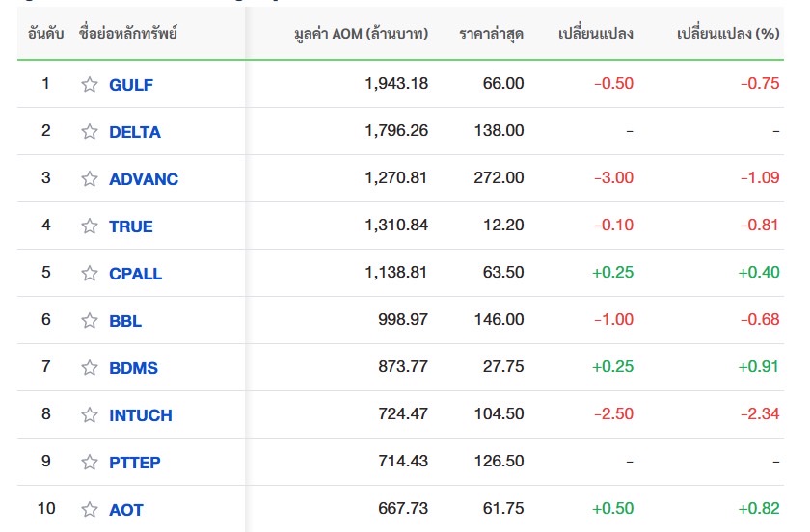
Task: Click AOT value 667.73
Action: point(403,509)
